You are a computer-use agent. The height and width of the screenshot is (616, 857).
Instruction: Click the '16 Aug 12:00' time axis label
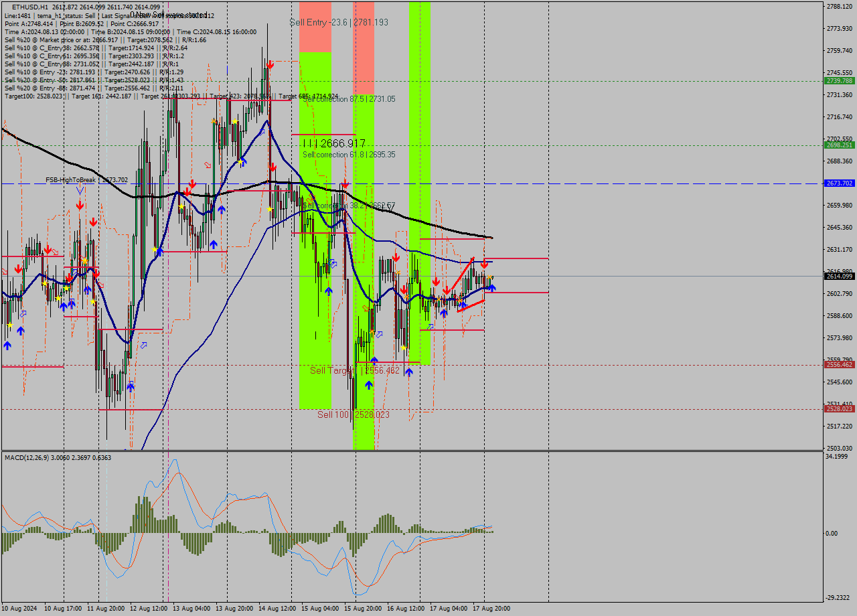[406, 609]
